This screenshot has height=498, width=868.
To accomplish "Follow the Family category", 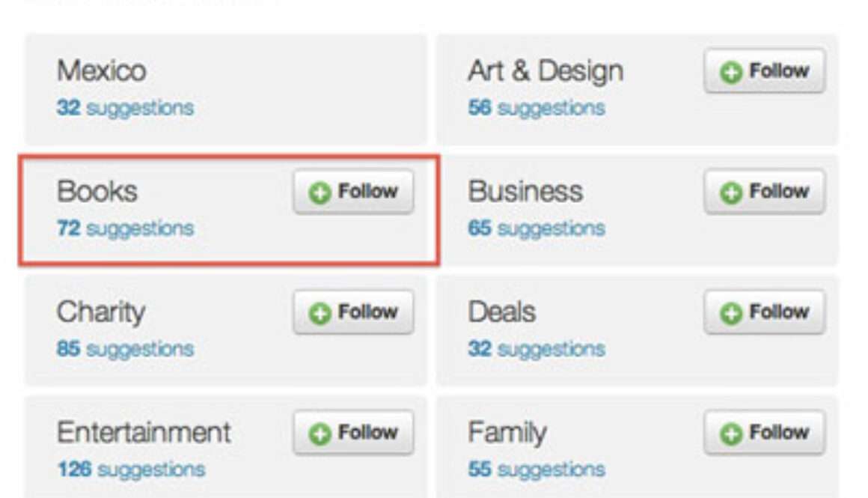I will click(x=764, y=433).
